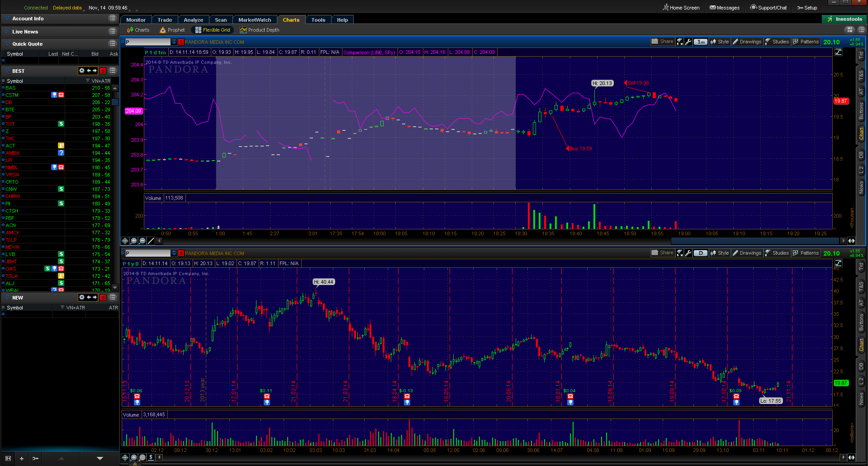Switch to the MarketWatch tab
This screenshot has height=466, width=868.
point(255,20)
